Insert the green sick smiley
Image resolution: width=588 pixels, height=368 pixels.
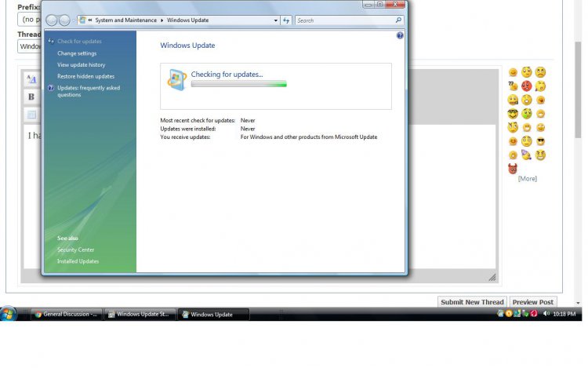[x=527, y=114]
